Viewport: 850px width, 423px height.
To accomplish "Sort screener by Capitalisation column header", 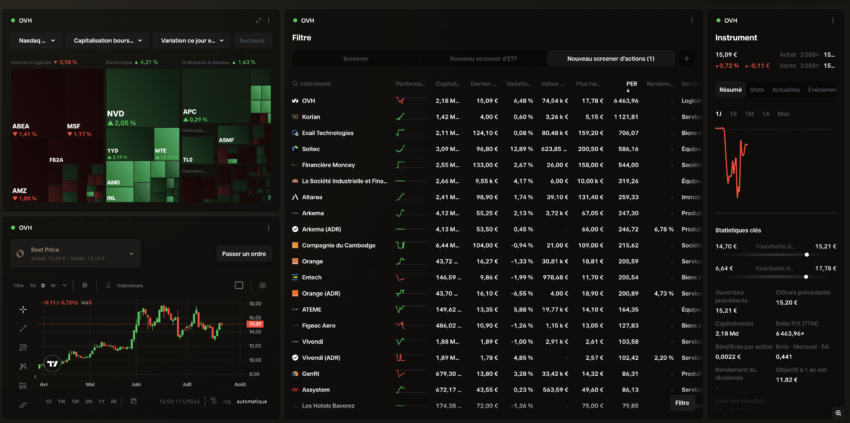I will coord(448,84).
